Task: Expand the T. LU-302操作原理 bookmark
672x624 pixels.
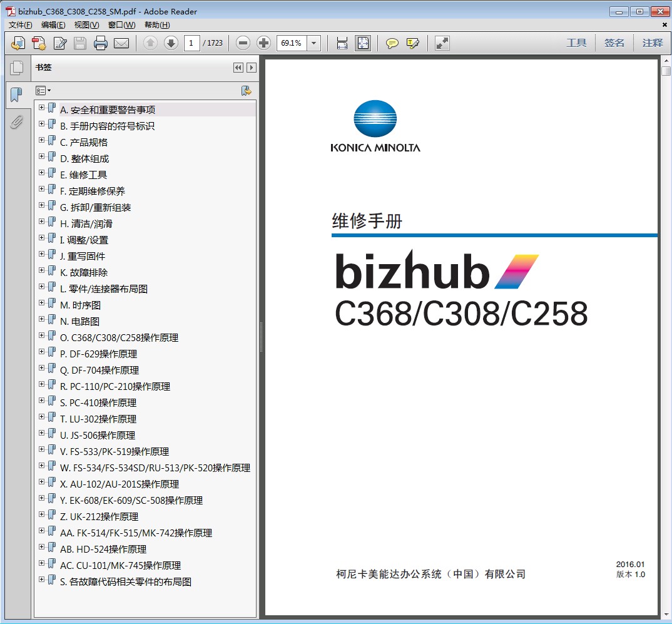Action: click(41, 417)
